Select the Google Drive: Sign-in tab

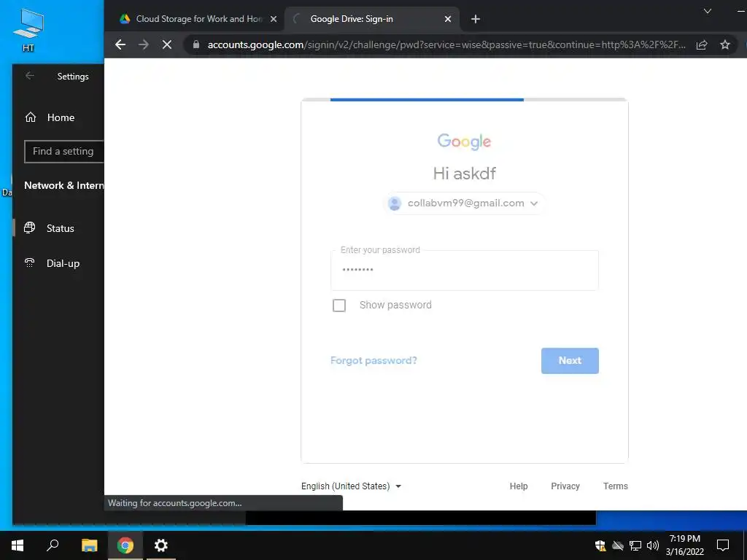[371, 19]
